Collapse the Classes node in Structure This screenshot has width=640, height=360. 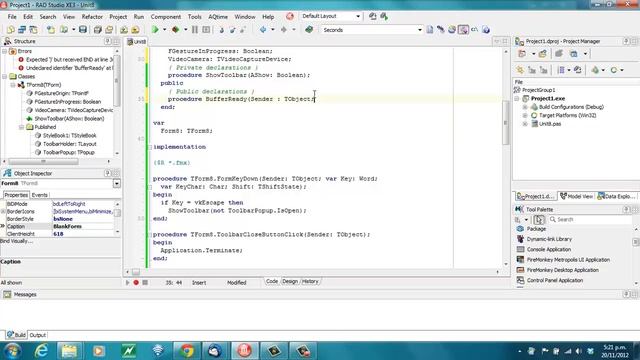coord(4,77)
